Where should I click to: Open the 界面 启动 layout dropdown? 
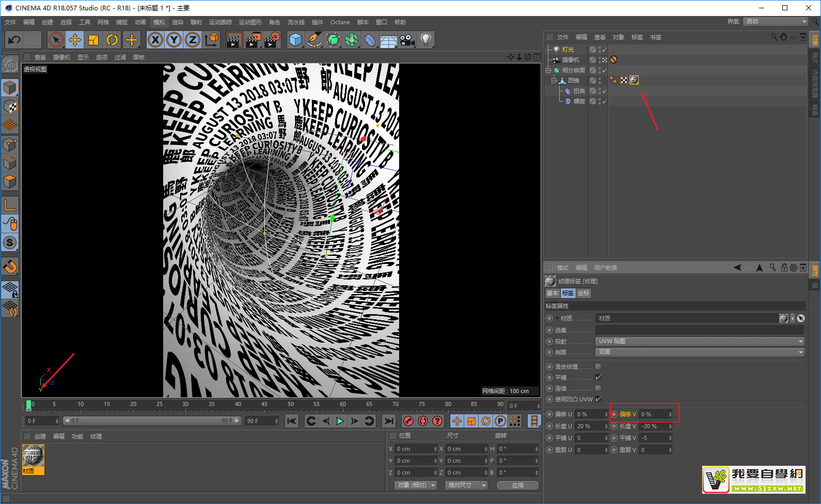tap(776, 22)
